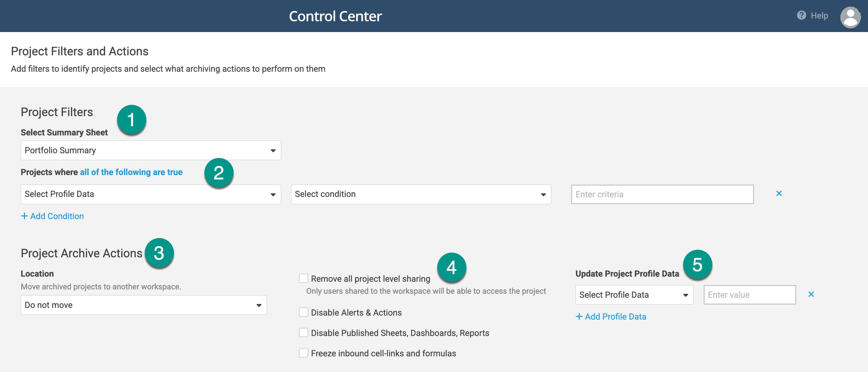Check Disable Published Sheets, Dashboards, Reports

click(x=303, y=332)
